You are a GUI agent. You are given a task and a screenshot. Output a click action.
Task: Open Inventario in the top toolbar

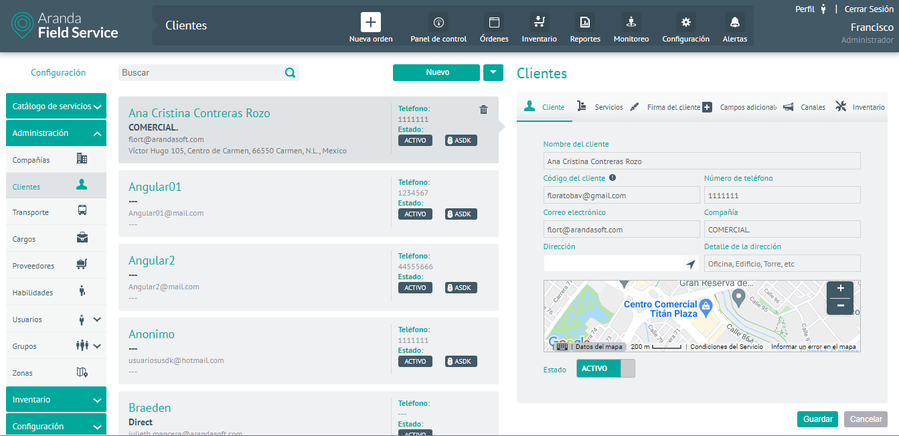pyautogui.click(x=539, y=22)
